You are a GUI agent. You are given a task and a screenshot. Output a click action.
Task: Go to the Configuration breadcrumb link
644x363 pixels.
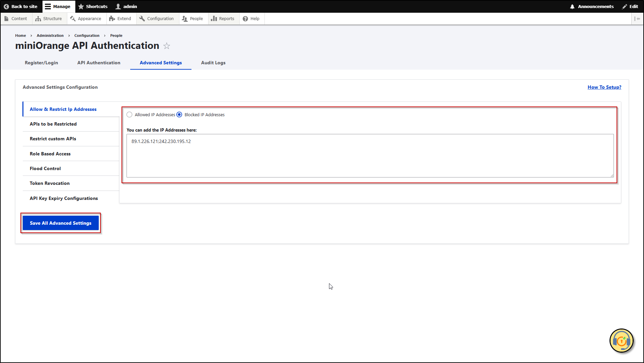(87, 35)
